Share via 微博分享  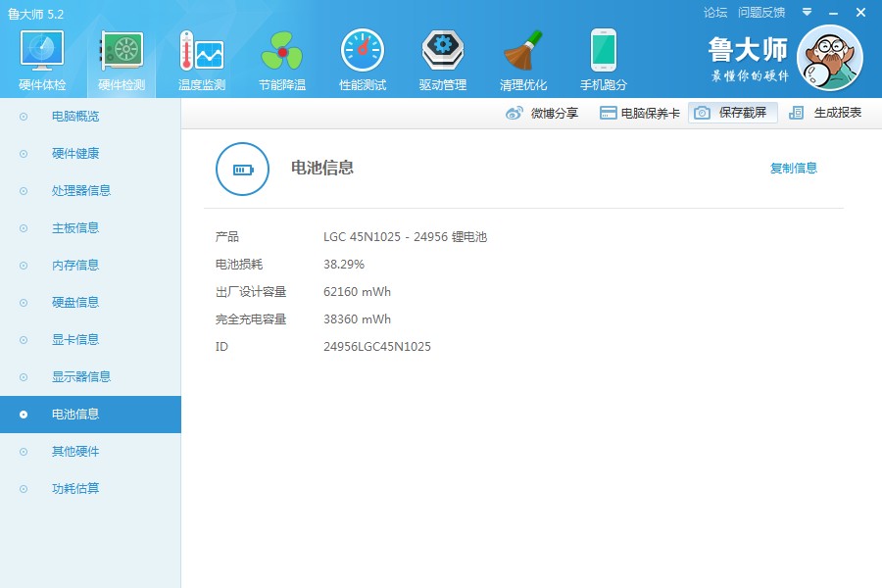pos(542,113)
